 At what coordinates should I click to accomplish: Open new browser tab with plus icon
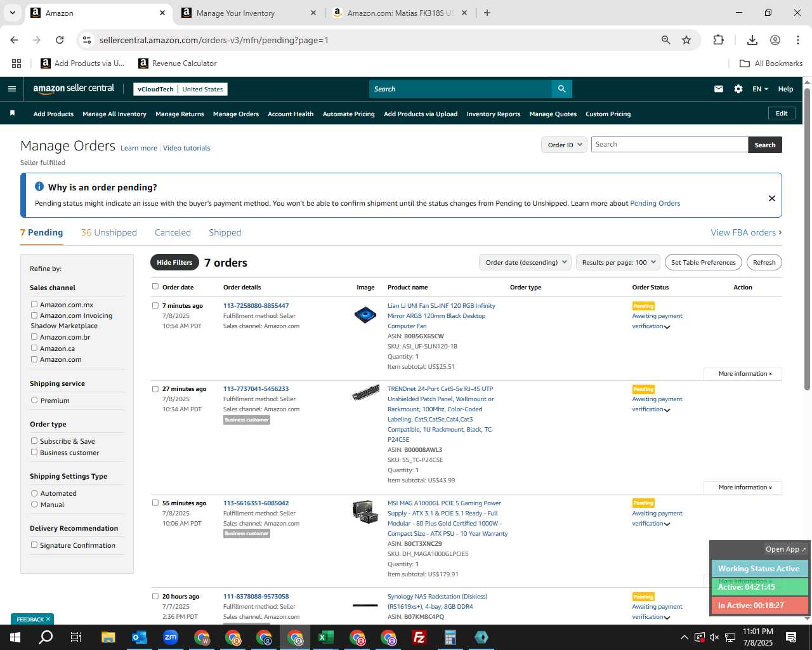[487, 13]
